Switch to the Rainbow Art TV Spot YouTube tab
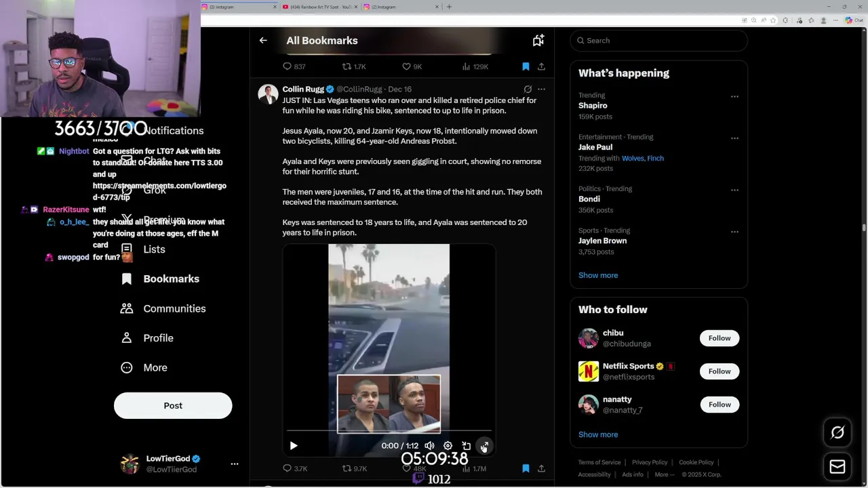Screen dimensions: 868x488 click(x=319, y=7)
